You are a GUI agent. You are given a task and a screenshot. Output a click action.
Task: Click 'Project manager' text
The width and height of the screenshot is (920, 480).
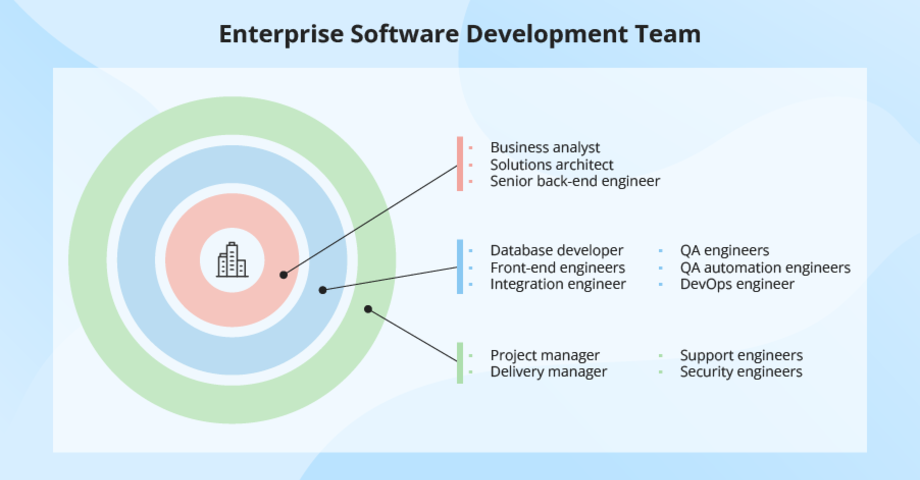[x=545, y=355]
